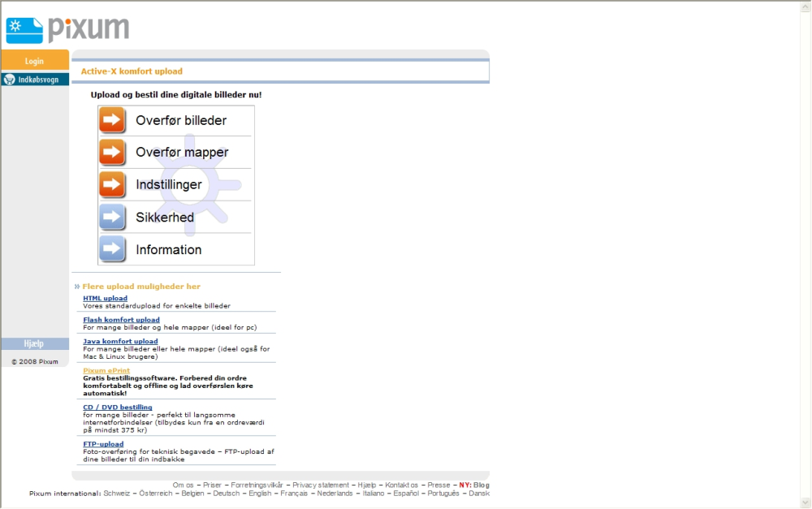
Task: Click the Om os footer link
Action: [183, 485]
